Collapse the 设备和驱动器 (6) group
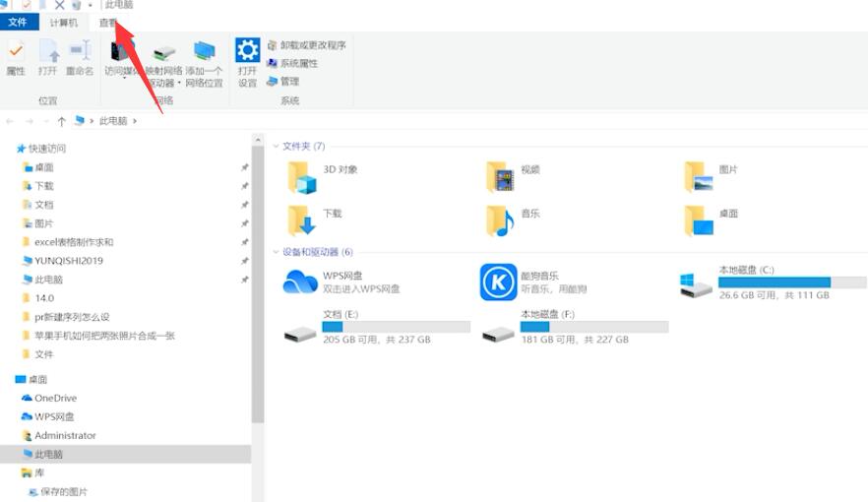This screenshot has height=502, width=868. [x=276, y=252]
